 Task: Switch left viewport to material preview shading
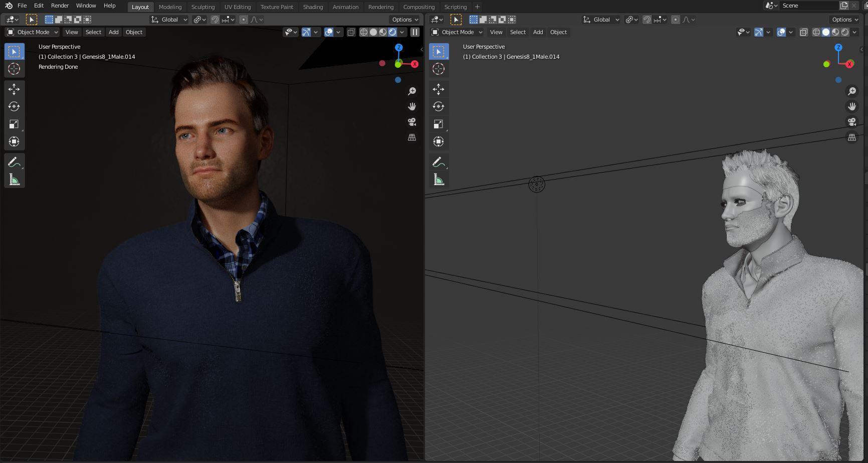click(383, 32)
